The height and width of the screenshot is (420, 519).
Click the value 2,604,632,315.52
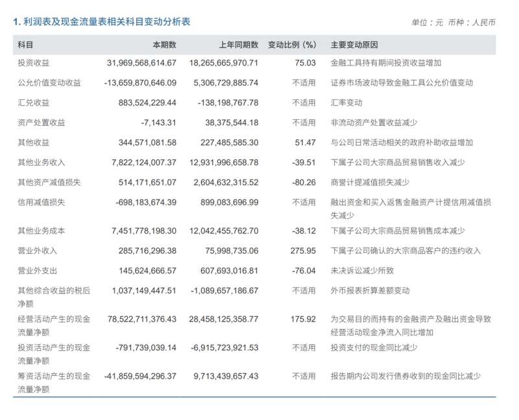pos(226,182)
